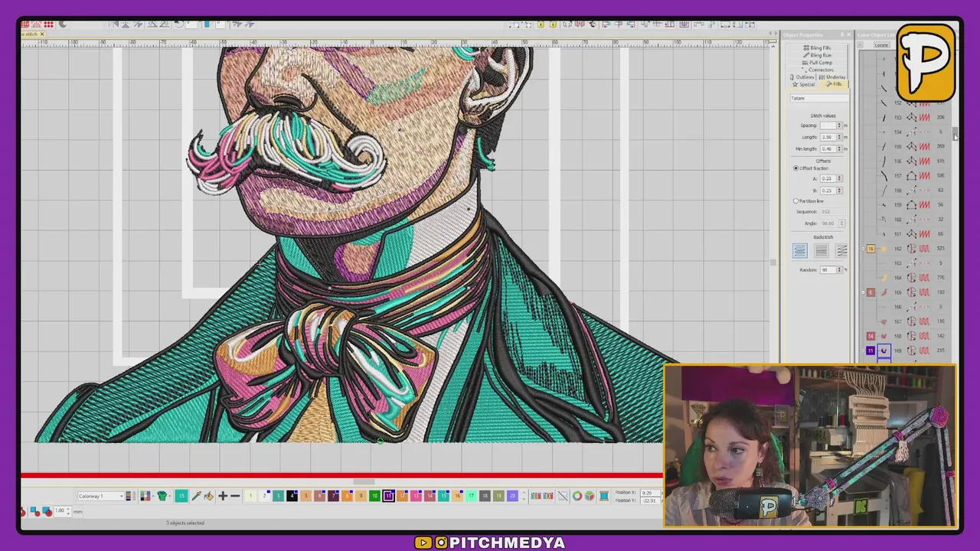Screen dimensions: 980x551
Task: Switch to the Outlines tab
Action: (x=802, y=77)
